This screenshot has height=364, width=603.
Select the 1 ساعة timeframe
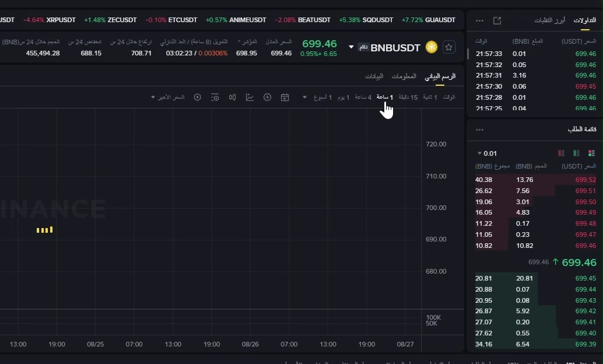[x=384, y=97]
